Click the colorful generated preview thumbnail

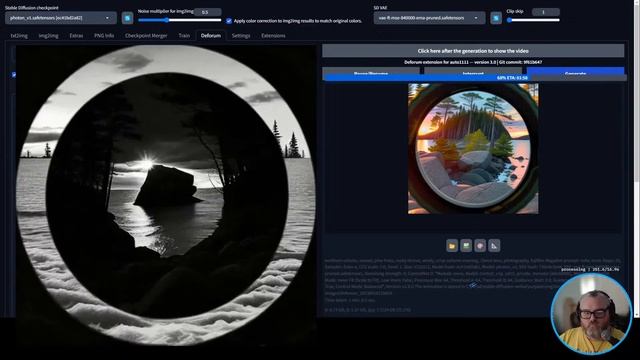tap(473, 149)
